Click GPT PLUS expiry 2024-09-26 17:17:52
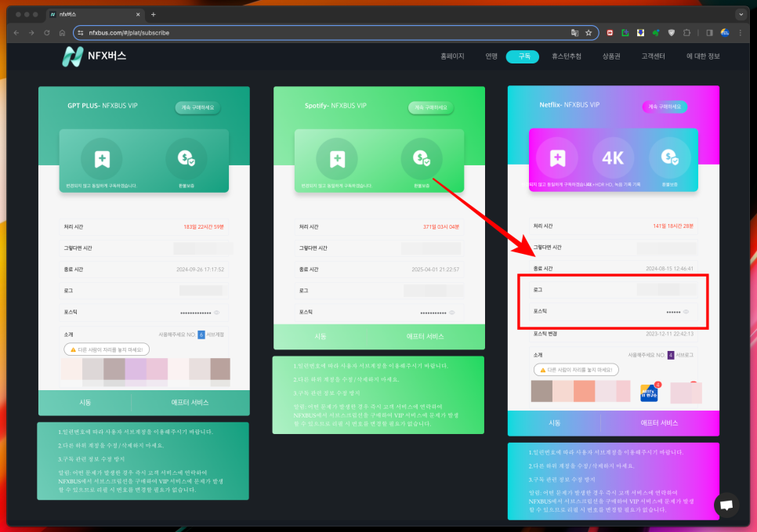The image size is (757, 532). tap(201, 270)
